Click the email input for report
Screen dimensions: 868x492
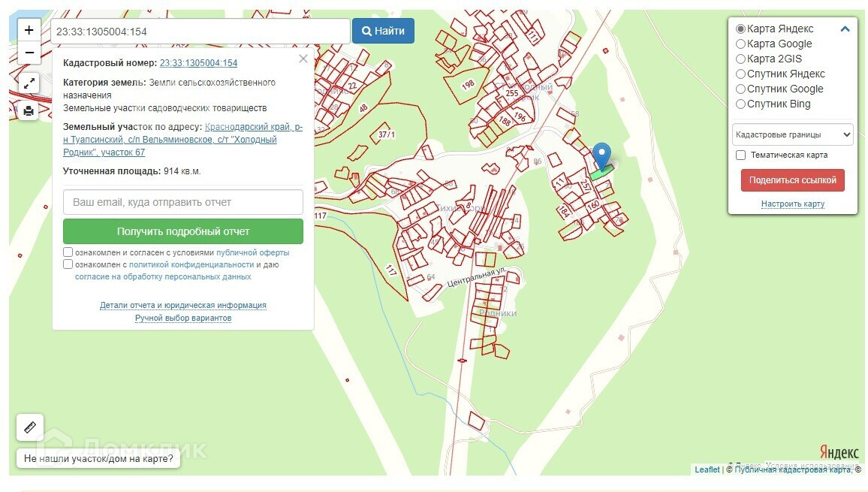[183, 202]
